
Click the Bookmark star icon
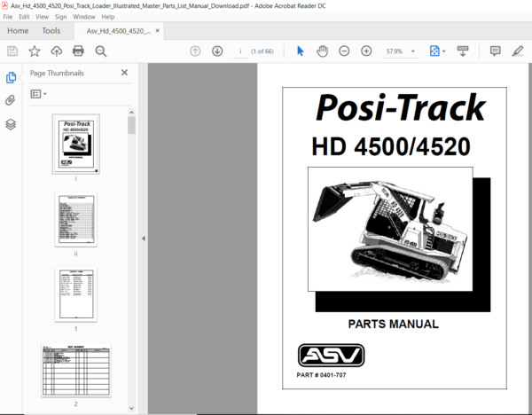[35, 51]
